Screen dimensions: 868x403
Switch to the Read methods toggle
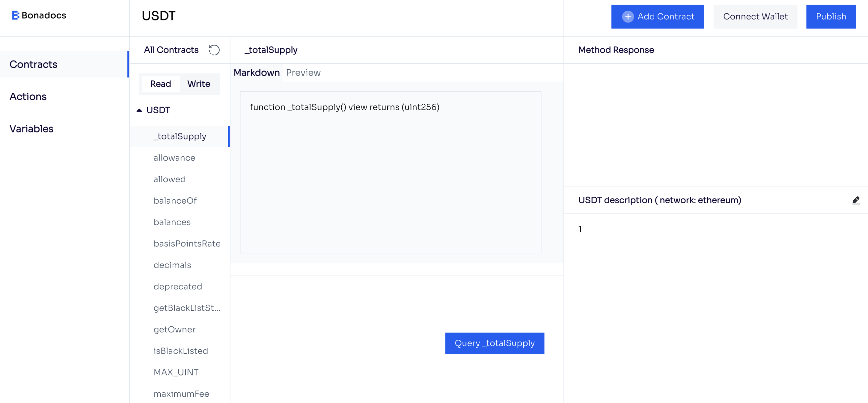click(x=160, y=84)
